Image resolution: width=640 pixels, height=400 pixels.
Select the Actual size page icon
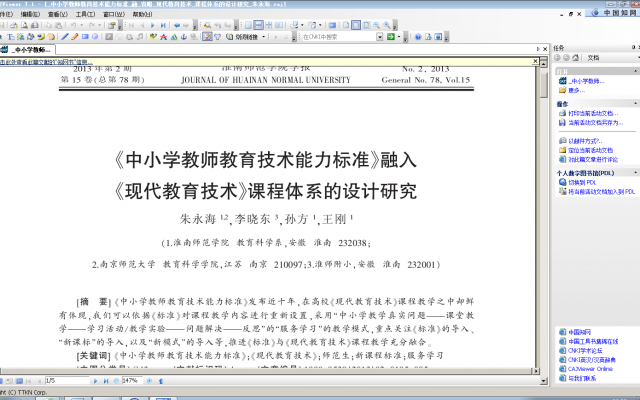click(x=346, y=25)
